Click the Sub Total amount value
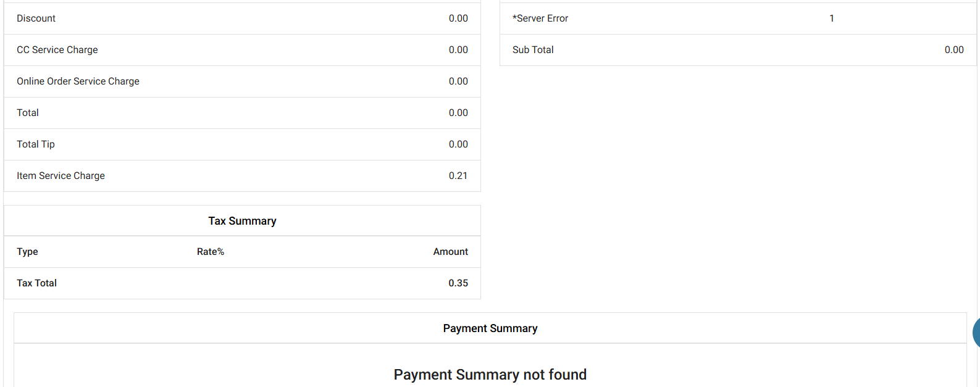The image size is (980, 387). click(953, 50)
